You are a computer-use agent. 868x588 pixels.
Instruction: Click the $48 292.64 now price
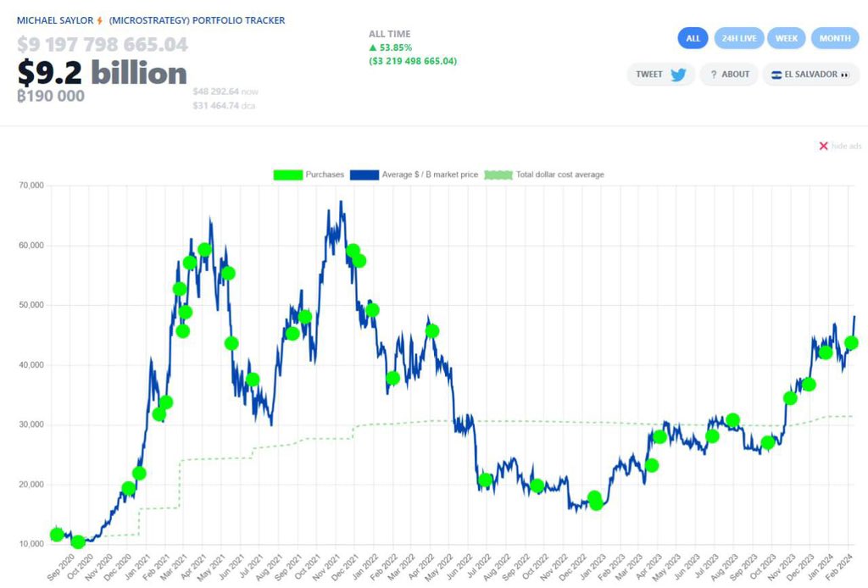(x=225, y=92)
